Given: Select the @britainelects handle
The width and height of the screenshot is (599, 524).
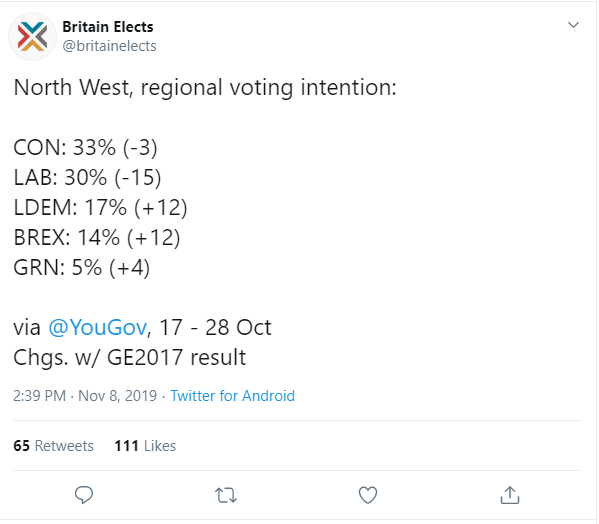Looking at the screenshot, I should 109,46.
